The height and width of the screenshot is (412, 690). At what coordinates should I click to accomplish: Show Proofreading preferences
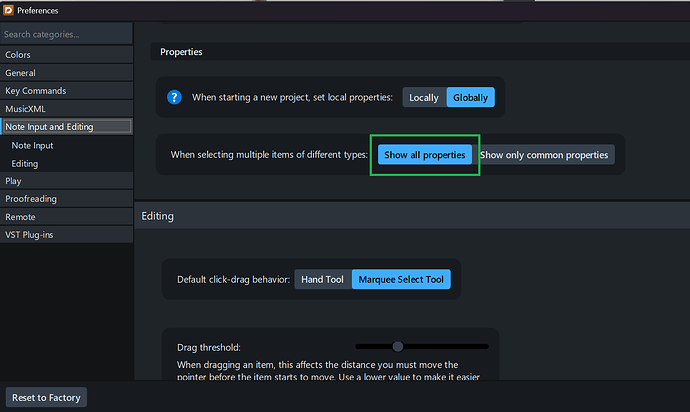coord(31,199)
